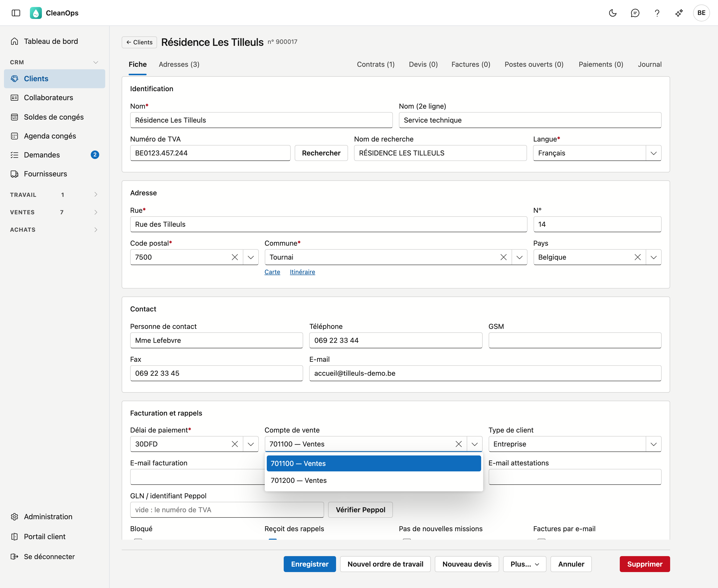Clear the Délai de paiement 30DFD value
The width and height of the screenshot is (718, 588).
coord(235,444)
